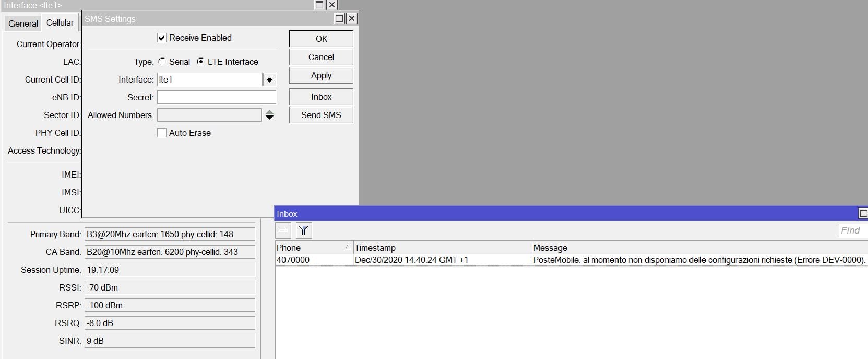Screen dimensions: 868x359
Task: Click the Find search box in Inbox
Action: (x=853, y=230)
